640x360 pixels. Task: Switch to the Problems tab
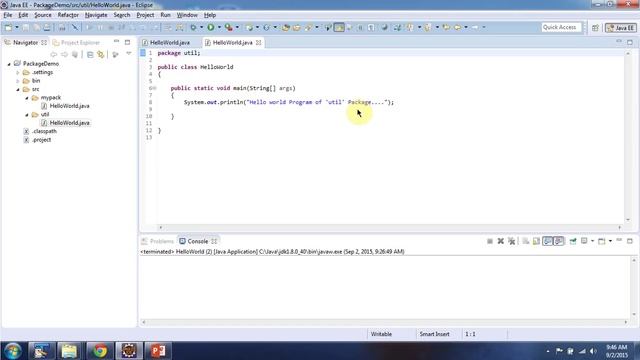coord(158,241)
